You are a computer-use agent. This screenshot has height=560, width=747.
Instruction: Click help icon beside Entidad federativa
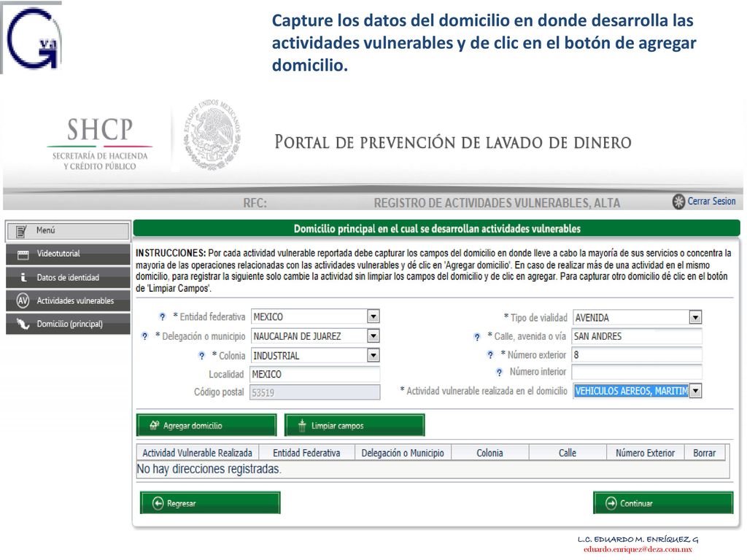[163, 316]
